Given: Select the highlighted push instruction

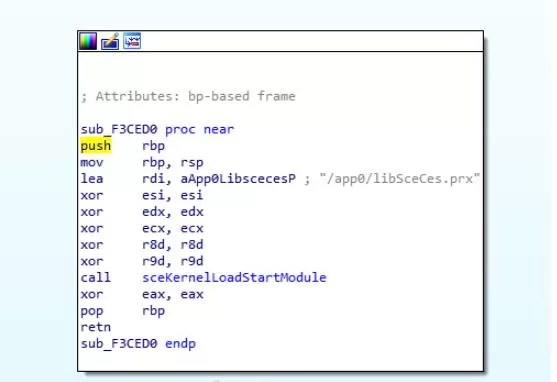Looking at the screenshot, I should click(x=96, y=146).
